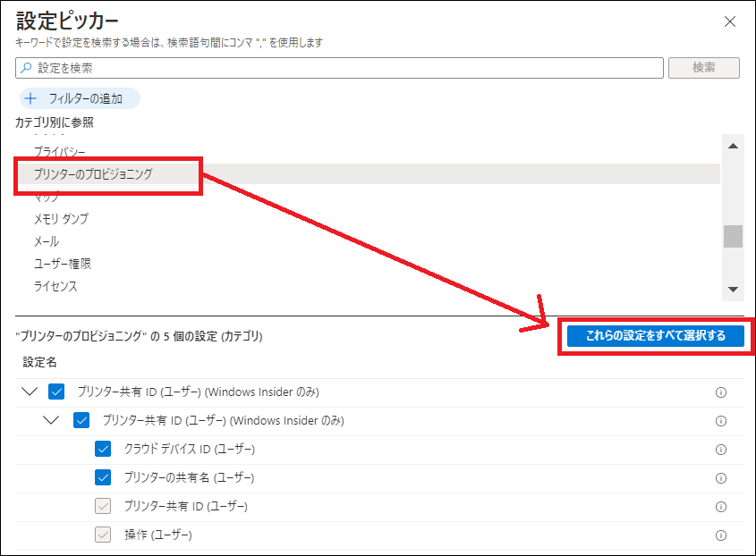This screenshot has width=756, height=556.
Task: Click the カテゴリ別に参照 heading
Action: [x=54, y=122]
